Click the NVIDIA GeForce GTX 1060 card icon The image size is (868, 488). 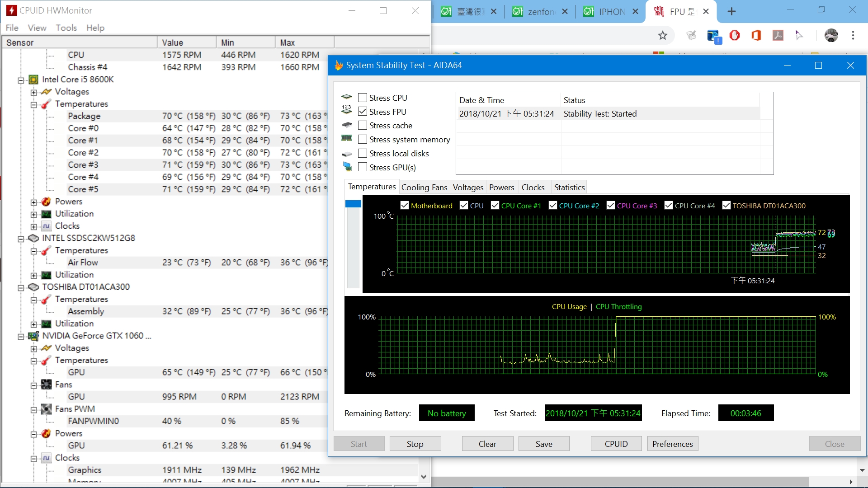(33, 336)
